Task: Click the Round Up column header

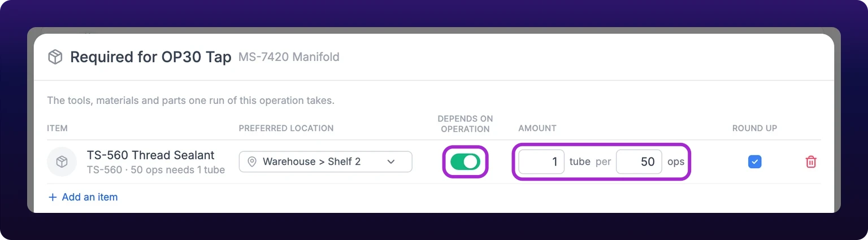Action: [754, 128]
